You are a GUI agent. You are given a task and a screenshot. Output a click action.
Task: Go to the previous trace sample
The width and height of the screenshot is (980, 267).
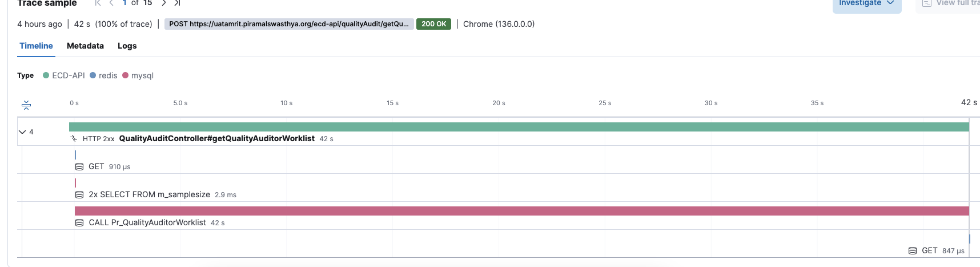pos(111,3)
